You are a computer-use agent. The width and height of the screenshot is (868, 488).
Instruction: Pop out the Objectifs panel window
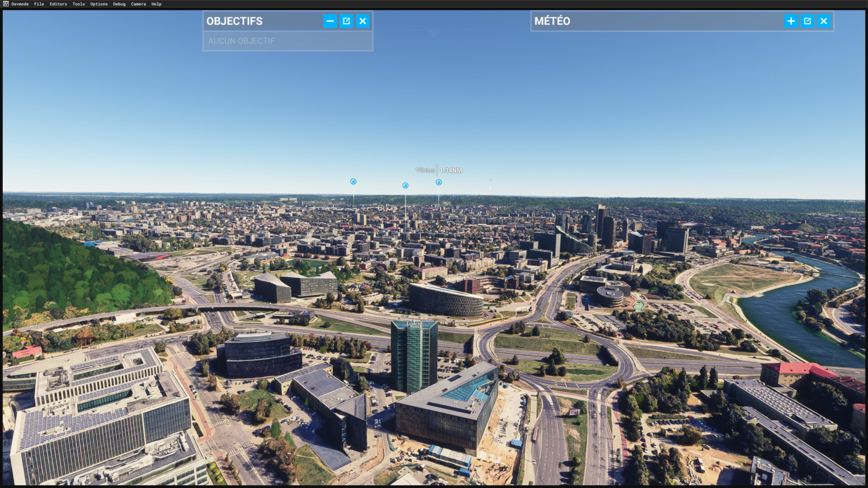coord(346,21)
